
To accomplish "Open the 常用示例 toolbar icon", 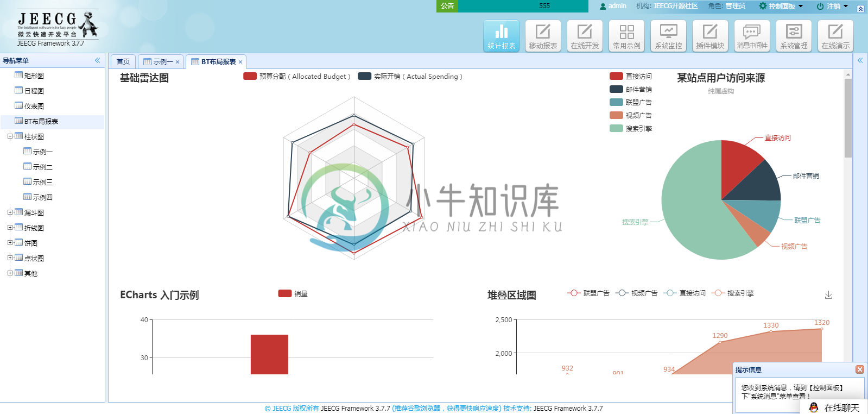I will pyautogui.click(x=627, y=36).
